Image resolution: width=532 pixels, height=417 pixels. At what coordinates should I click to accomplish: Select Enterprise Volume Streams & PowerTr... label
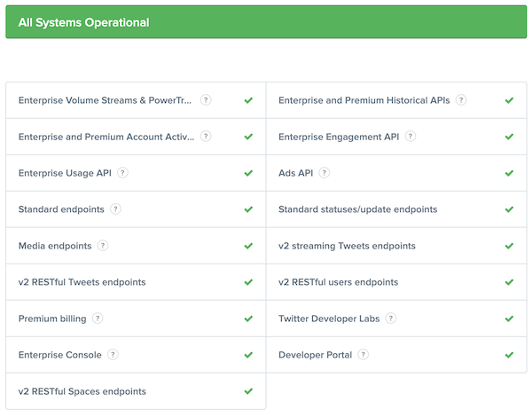105,100
